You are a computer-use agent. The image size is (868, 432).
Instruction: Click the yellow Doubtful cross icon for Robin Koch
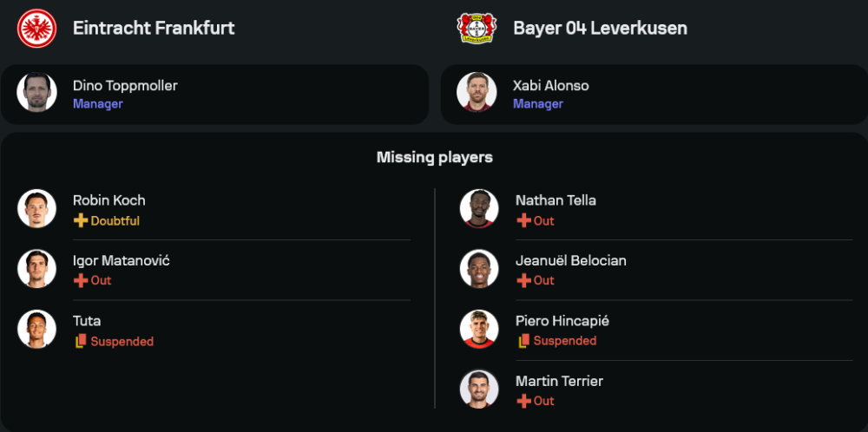[x=81, y=220]
